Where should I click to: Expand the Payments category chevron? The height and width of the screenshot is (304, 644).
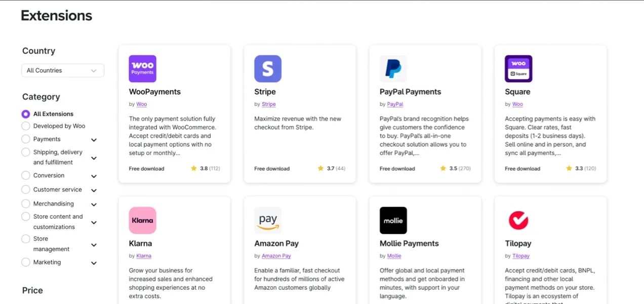click(94, 140)
